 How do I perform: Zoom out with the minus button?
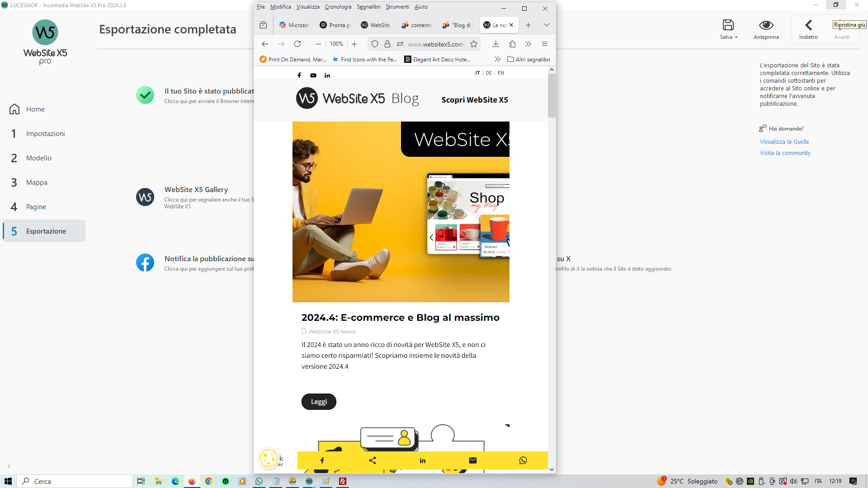tap(318, 44)
